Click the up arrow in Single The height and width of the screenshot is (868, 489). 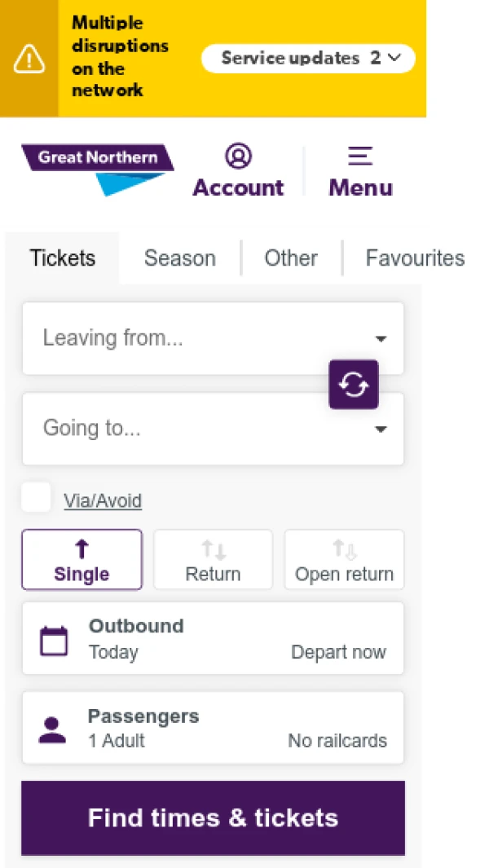81,549
